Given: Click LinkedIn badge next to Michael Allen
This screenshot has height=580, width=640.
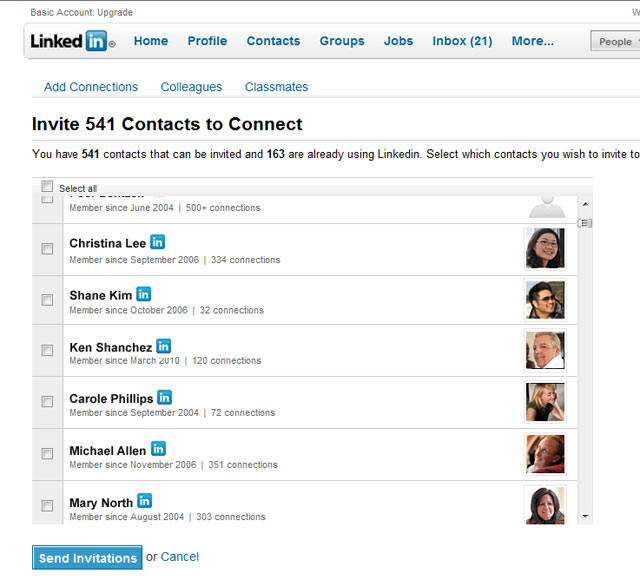Looking at the screenshot, I should tap(158, 449).
